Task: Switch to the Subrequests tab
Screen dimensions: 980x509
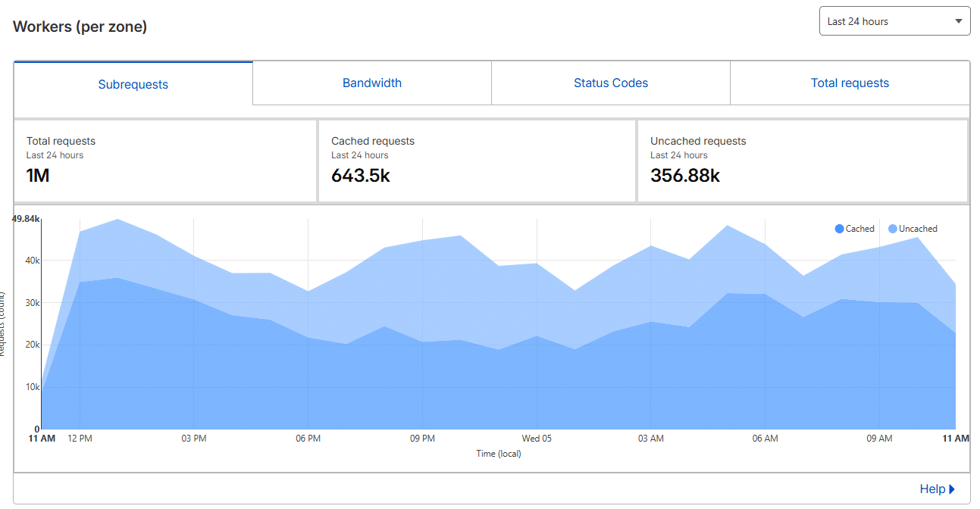Action: tap(133, 84)
